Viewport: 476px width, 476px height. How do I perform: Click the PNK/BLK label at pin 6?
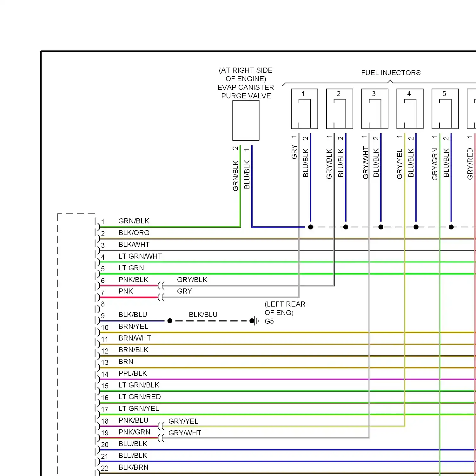point(133,280)
